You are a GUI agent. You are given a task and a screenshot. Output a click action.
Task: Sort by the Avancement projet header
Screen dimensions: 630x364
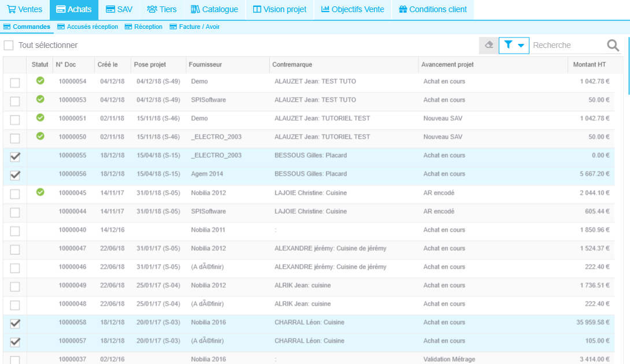point(493,65)
